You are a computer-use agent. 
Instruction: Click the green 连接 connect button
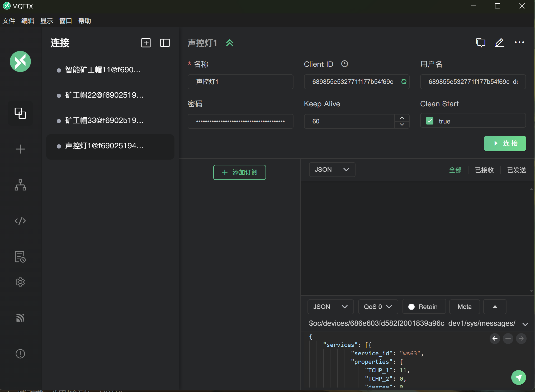(505, 143)
